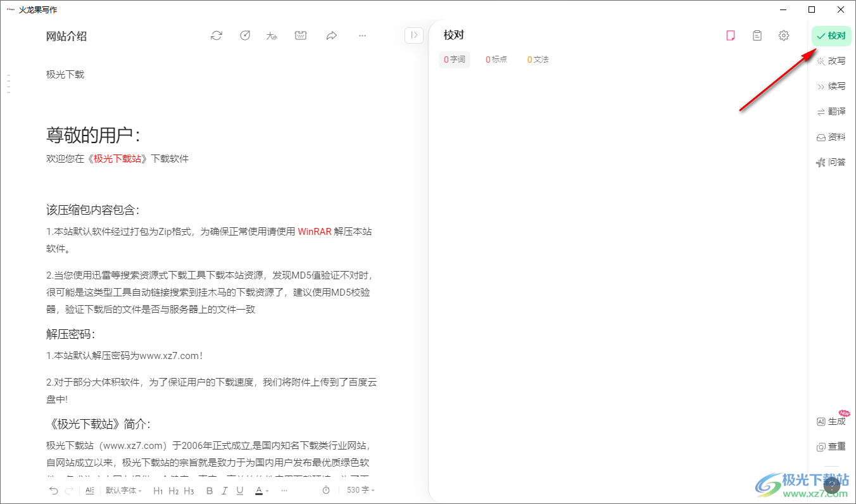The image size is (856, 504).
Task: Click the 网站介绍 document title
Action: tap(66, 36)
